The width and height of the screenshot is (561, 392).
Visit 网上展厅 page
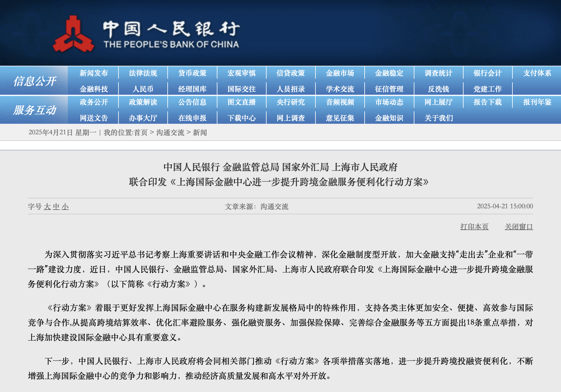pos(438,102)
